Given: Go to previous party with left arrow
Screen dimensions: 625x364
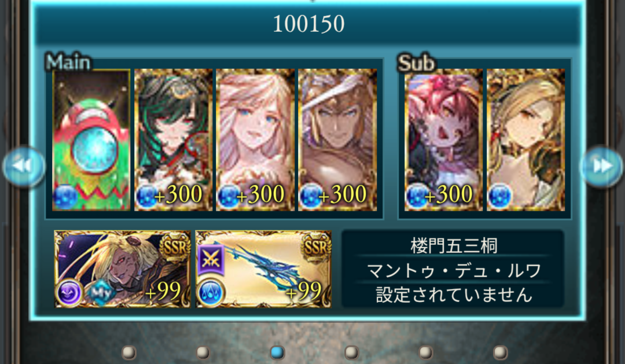Looking at the screenshot, I should click(x=24, y=166).
